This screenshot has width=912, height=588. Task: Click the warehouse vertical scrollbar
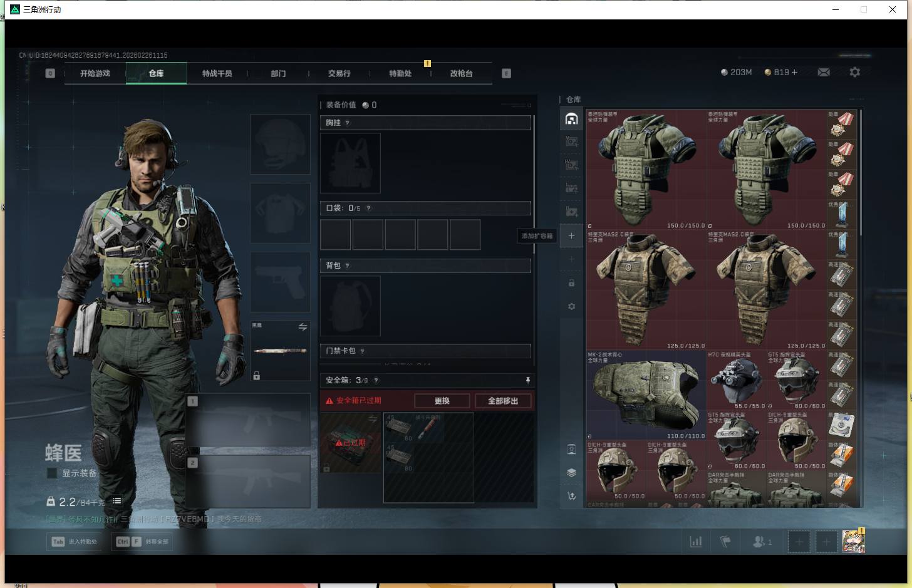point(861,175)
